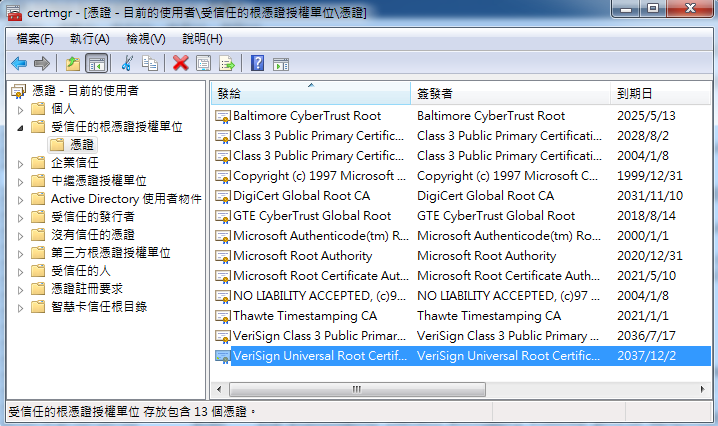Select the Class 3 certificate expiring 2028/8/2
The image size is (718, 426).
click(x=462, y=136)
